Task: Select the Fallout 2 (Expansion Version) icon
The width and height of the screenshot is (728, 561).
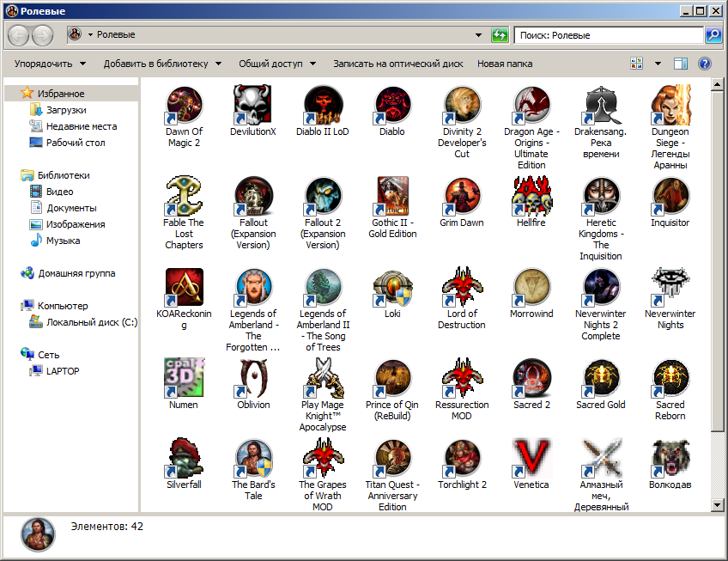Action: [323, 196]
